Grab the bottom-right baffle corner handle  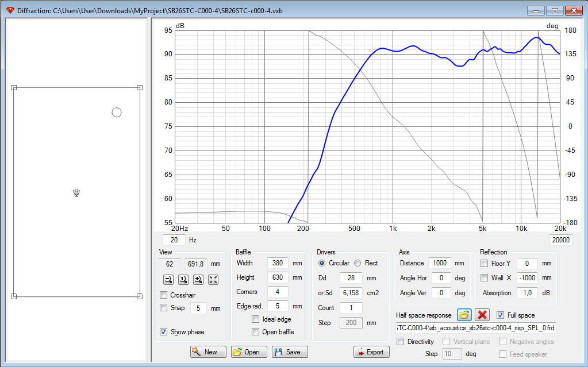pyautogui.click(x=140, y=296)
